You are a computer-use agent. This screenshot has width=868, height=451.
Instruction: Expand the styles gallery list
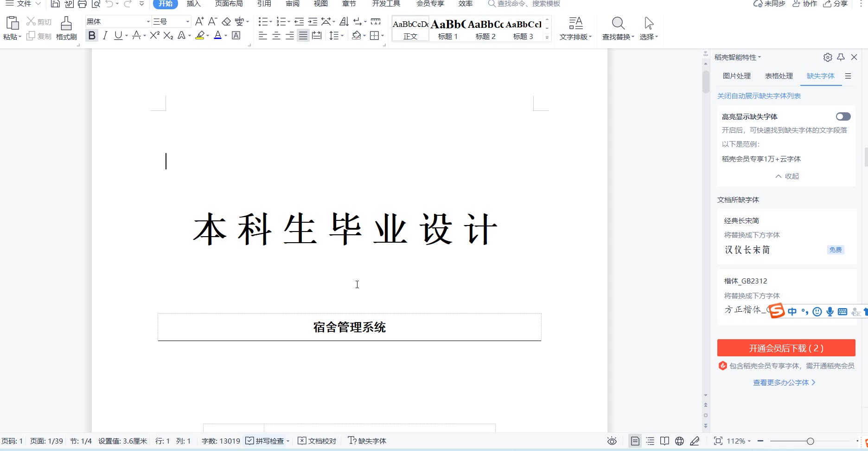point(547,37)
